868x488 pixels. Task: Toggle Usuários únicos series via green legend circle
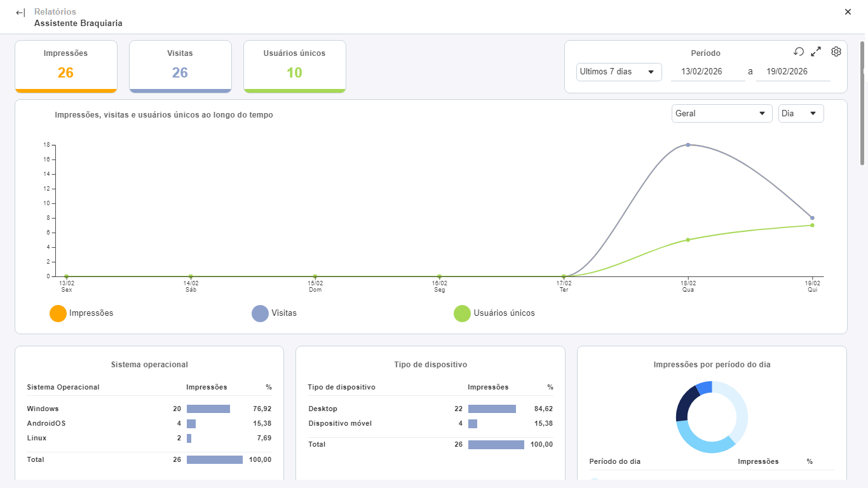(462, 313)
